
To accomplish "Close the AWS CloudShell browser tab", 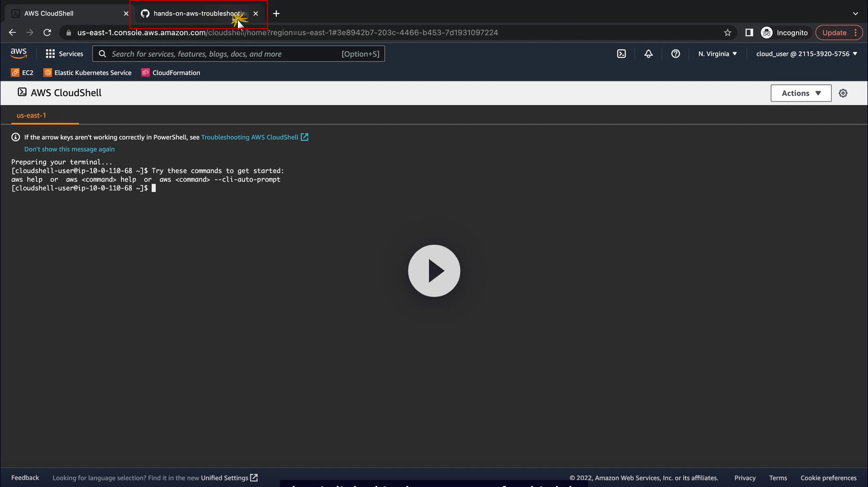I will pos(126,14).
